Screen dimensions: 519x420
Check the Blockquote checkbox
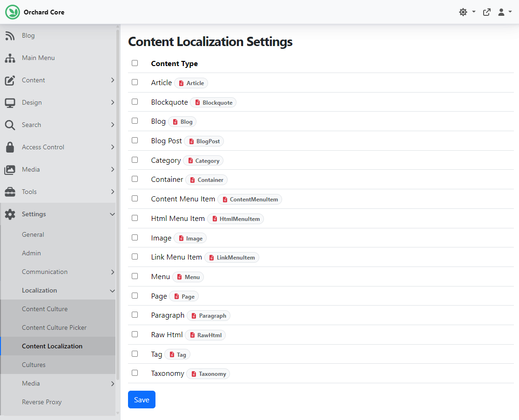click(135, 102)
